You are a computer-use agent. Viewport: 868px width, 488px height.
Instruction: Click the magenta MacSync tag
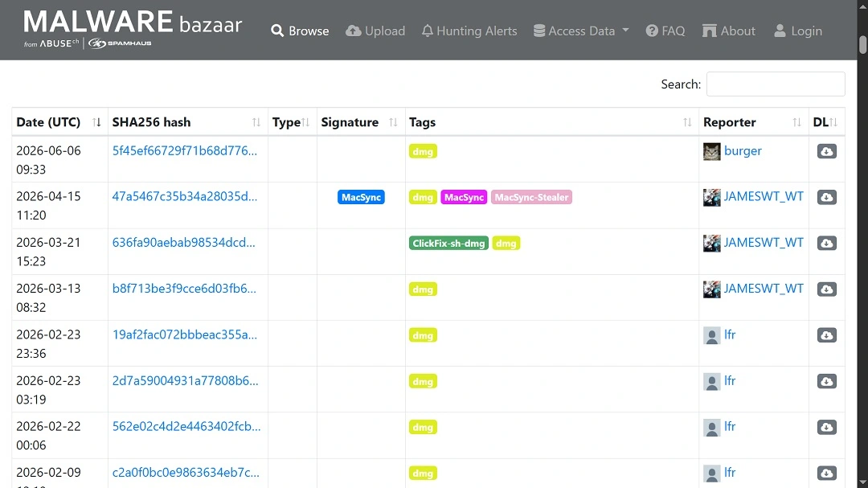coord(464,197)
